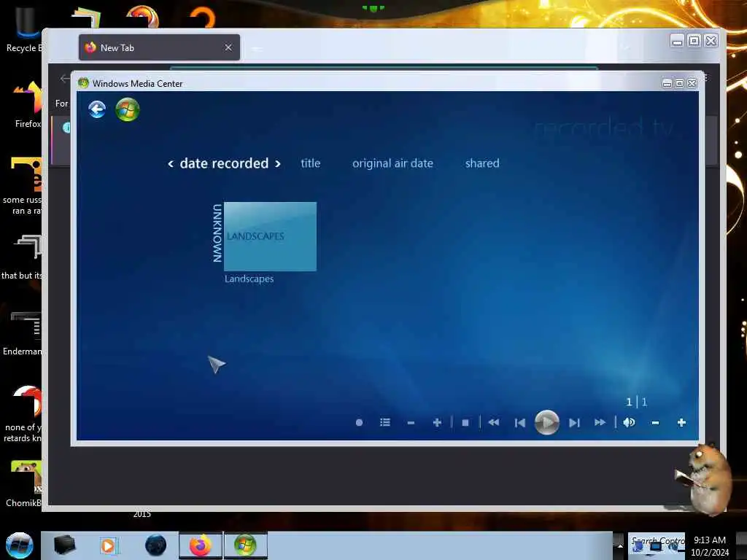
Task: Click the Windows Media Center title bar icon
Action: 83,83
